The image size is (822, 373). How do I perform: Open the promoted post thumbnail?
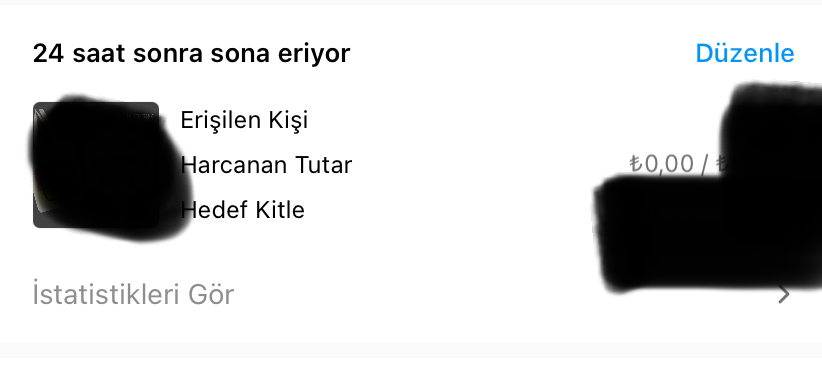pyautogui.click(x=96, y=164)
